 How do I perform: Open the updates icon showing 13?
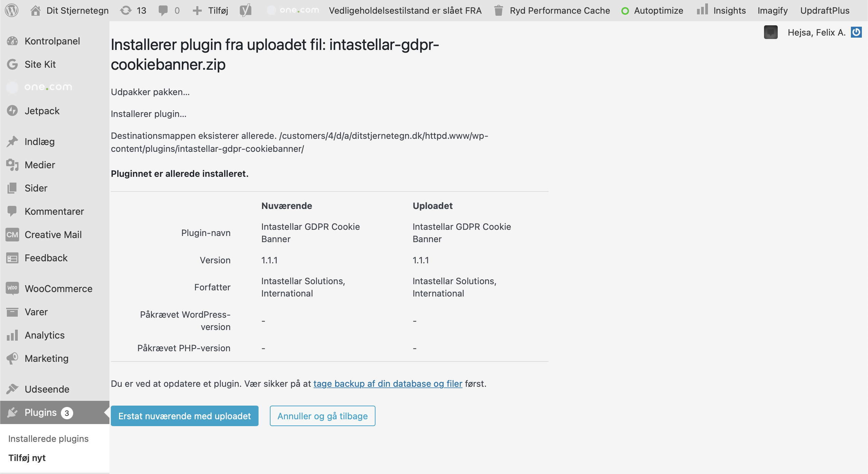tap(126, 11)
